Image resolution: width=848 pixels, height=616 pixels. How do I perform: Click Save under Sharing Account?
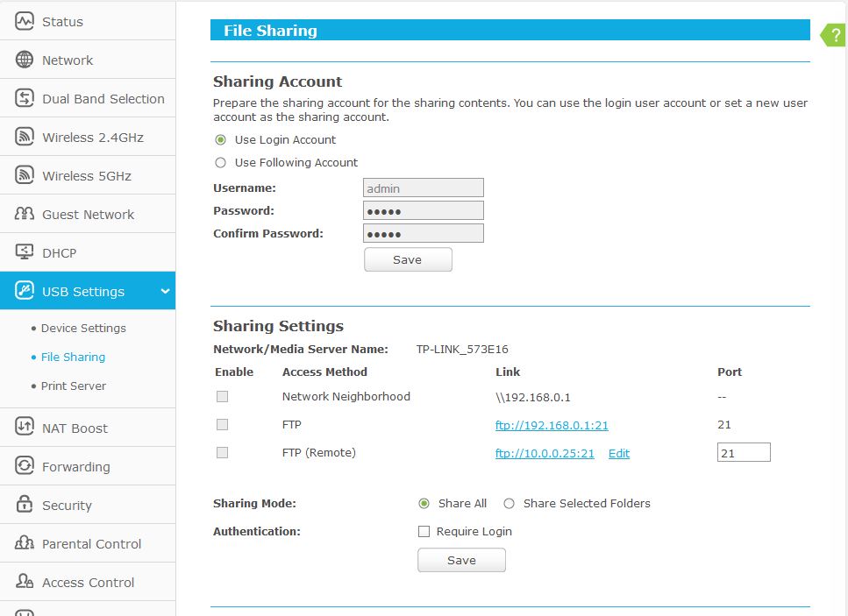click(408, 259)
